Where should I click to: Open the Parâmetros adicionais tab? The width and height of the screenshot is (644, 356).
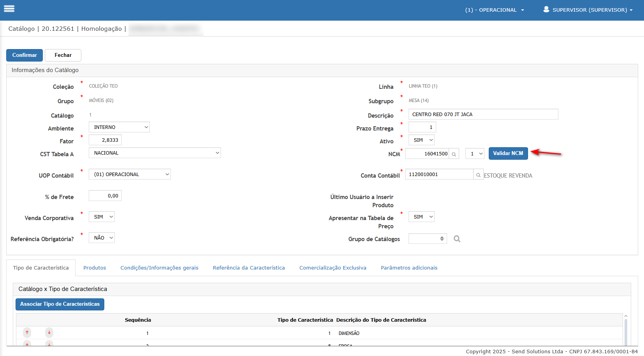(409, 268)
